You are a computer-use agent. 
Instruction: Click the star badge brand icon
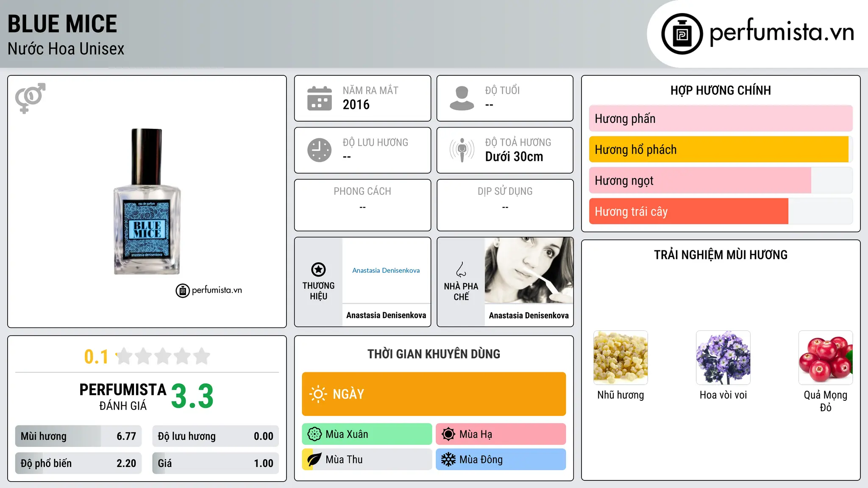pyautogui.click(x=318, y=269)
